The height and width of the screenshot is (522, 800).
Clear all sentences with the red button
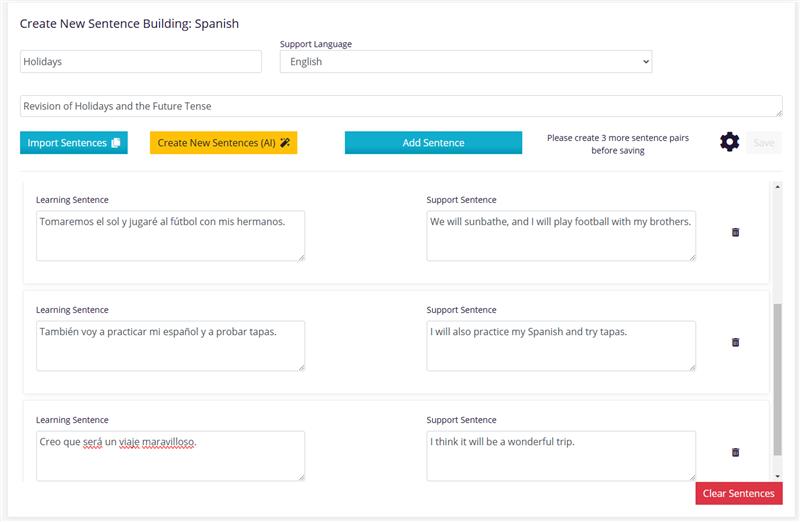[739, 493]
